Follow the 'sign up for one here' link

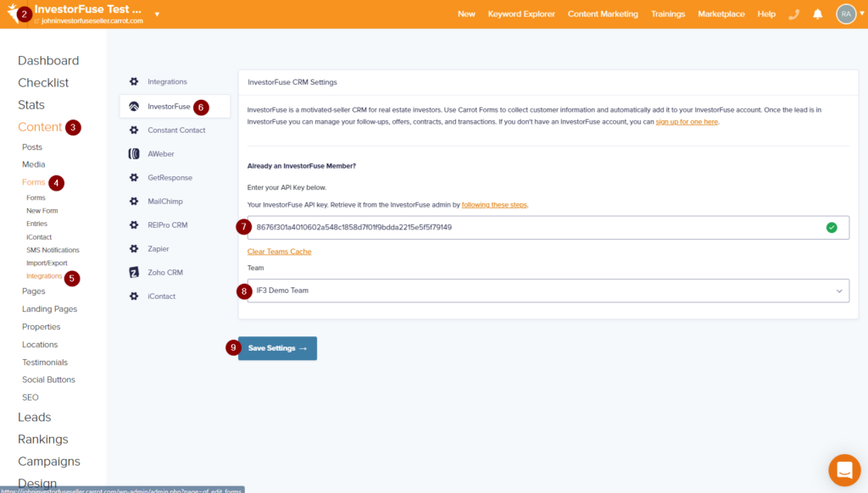point(687,122)
